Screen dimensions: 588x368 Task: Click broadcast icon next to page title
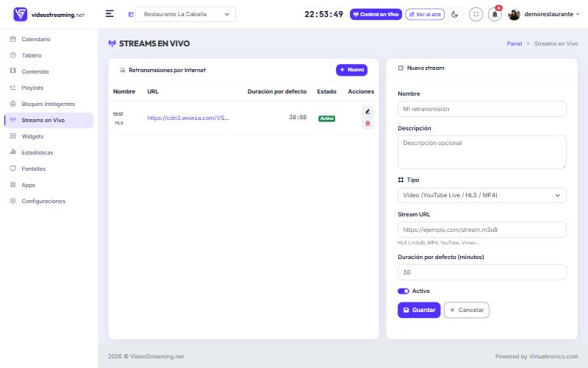click(112, 43)
